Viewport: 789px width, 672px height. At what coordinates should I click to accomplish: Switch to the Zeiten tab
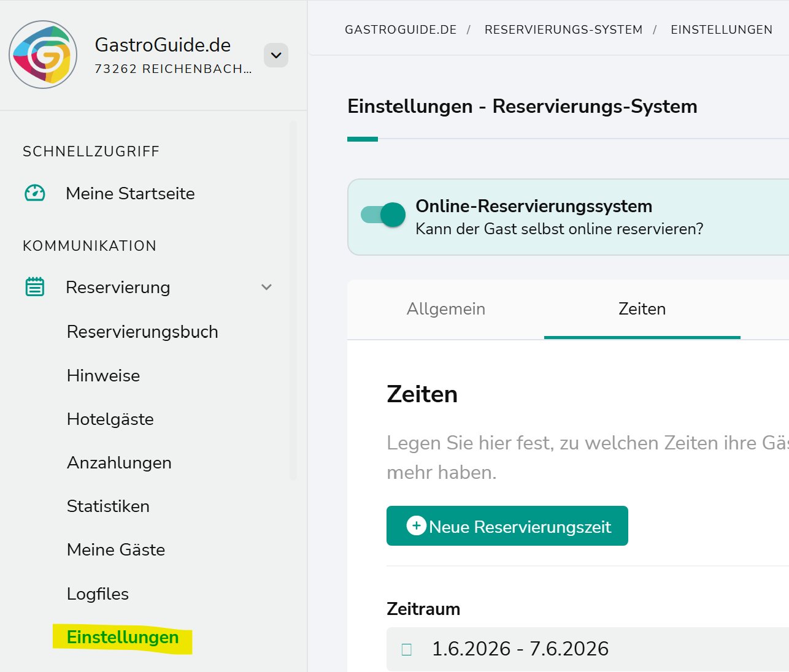(642, 308)
